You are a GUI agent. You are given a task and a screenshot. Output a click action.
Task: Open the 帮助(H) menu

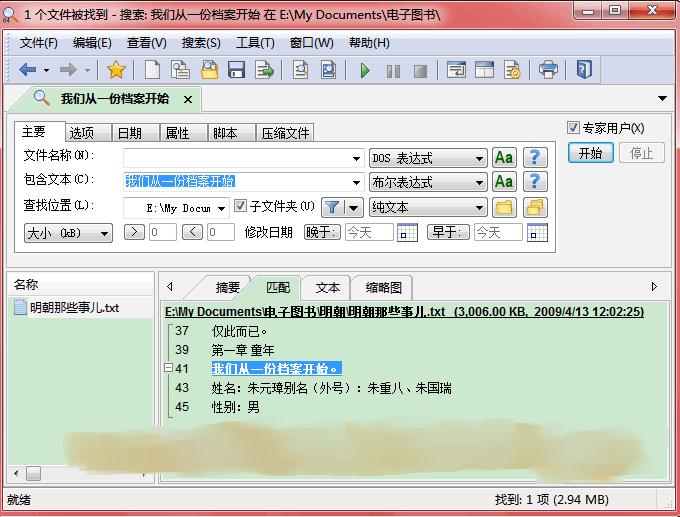pyautogui.click(x=369, y=43)
